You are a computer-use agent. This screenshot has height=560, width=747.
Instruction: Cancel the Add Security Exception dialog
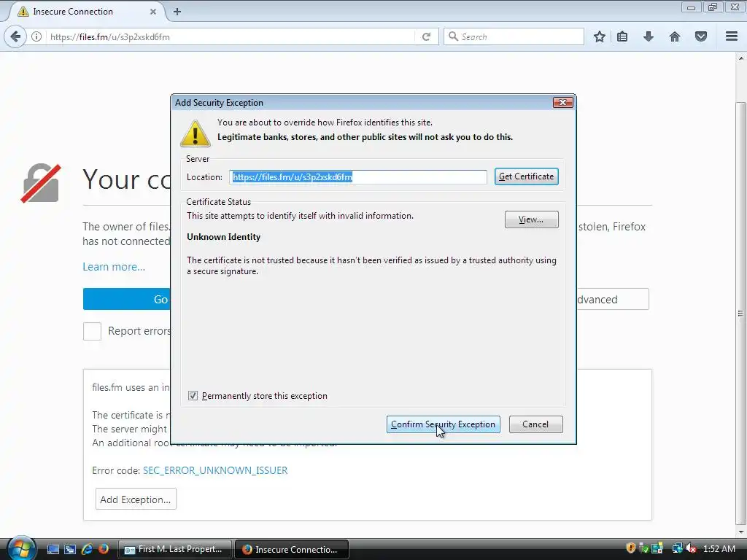535,424
